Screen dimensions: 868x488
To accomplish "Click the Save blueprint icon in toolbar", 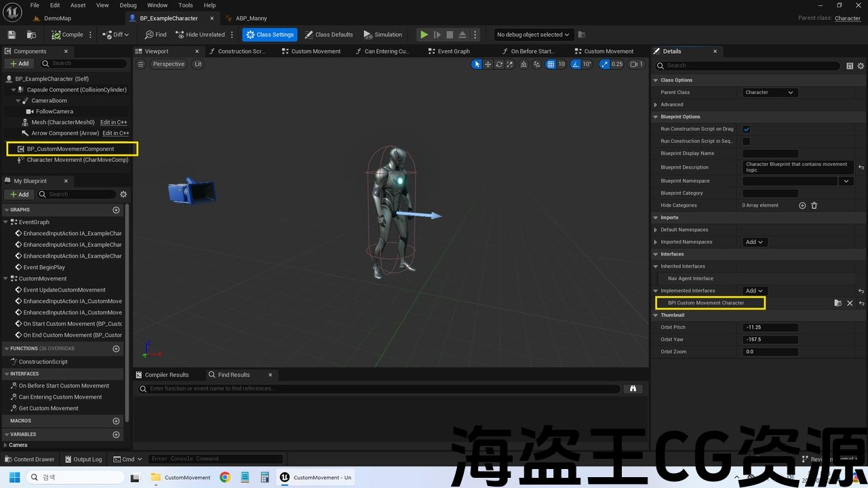I will point(12,35).
